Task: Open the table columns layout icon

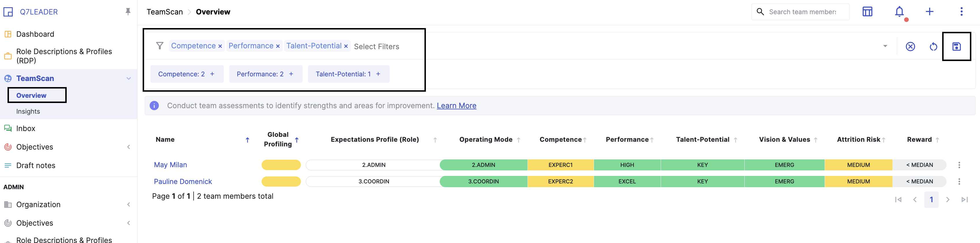Action: click(x=867, y=12)
